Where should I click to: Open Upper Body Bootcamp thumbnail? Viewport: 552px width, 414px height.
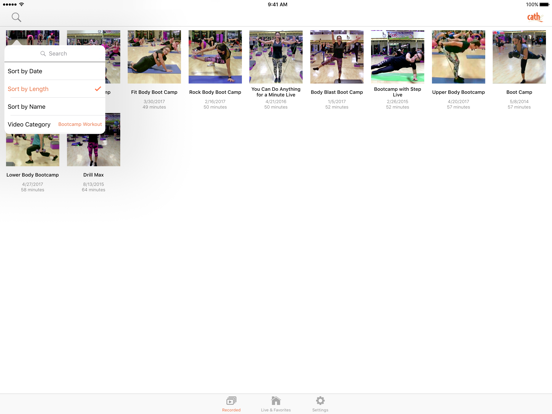458,57
